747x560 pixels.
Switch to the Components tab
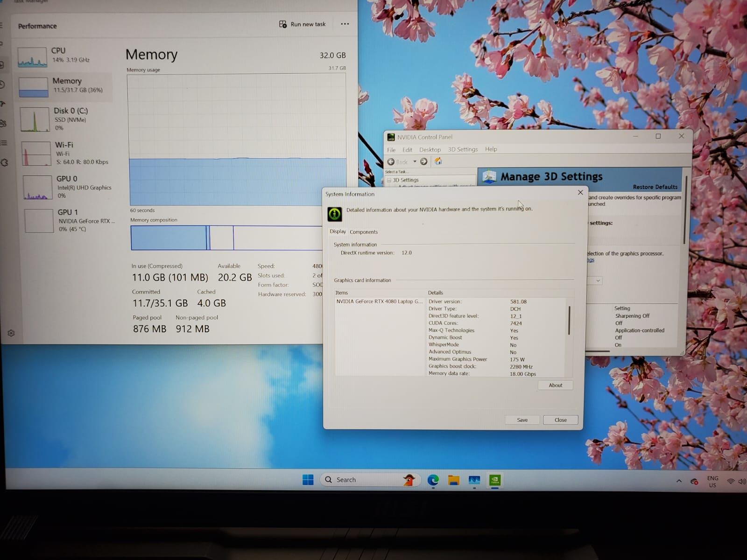pos(364,232)
